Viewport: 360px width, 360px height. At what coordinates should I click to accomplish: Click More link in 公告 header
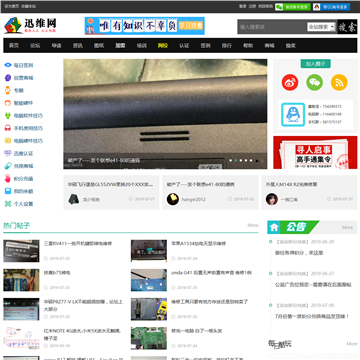[347, 227]
